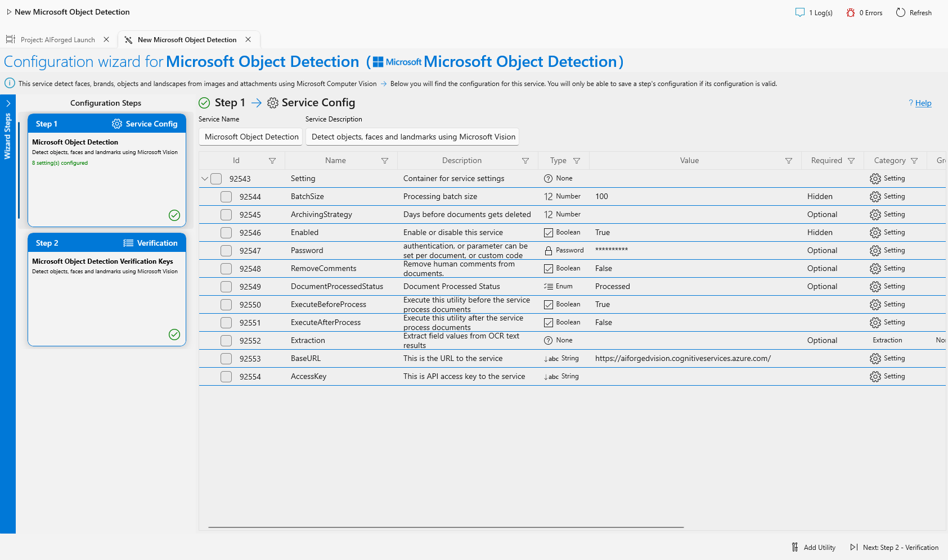Tick the checkbox for row 92544 BatchSize
948x560 pixels.
pos(226,197)
